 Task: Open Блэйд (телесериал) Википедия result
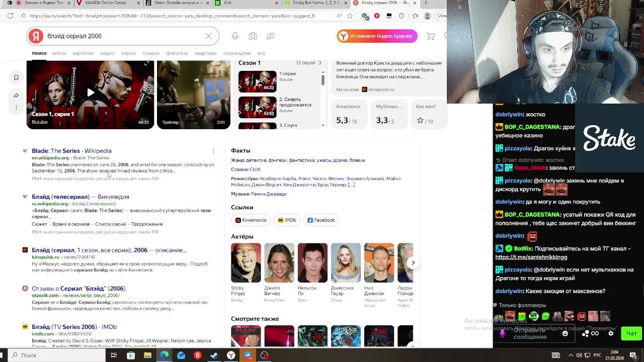(80, 197)
